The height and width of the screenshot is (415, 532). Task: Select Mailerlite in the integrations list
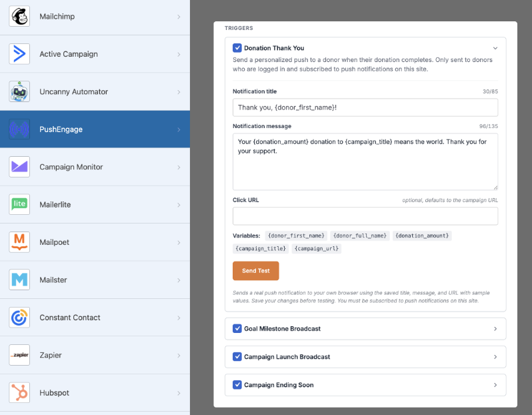click(x=95, y=204)
